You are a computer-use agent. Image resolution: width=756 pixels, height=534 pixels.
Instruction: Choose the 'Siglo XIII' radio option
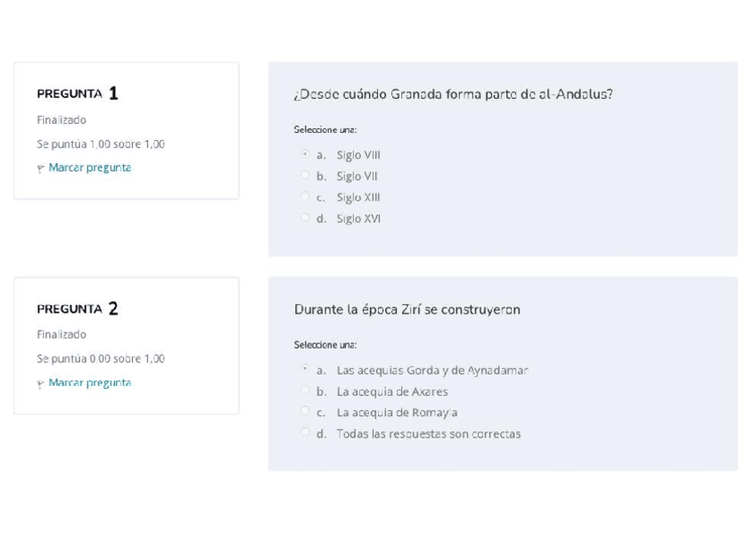tap(305, 197)
